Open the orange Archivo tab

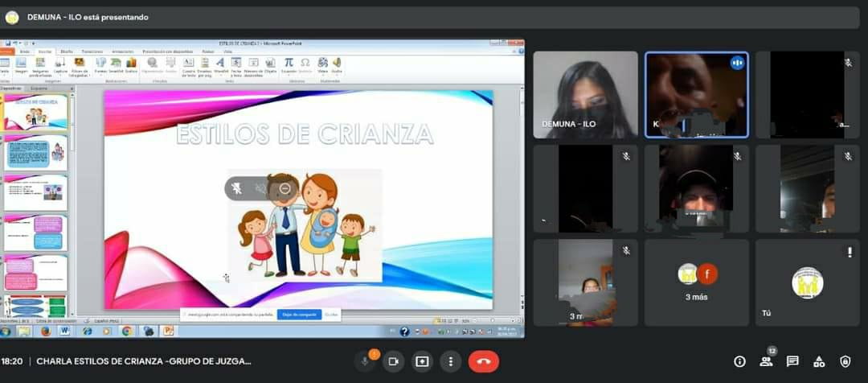6,51
